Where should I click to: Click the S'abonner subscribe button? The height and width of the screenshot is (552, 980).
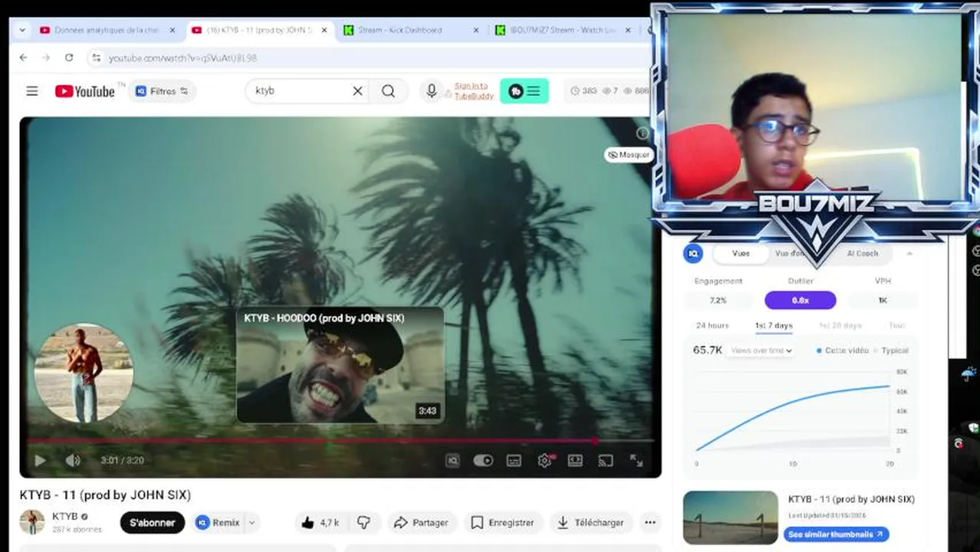coord(153,523)
